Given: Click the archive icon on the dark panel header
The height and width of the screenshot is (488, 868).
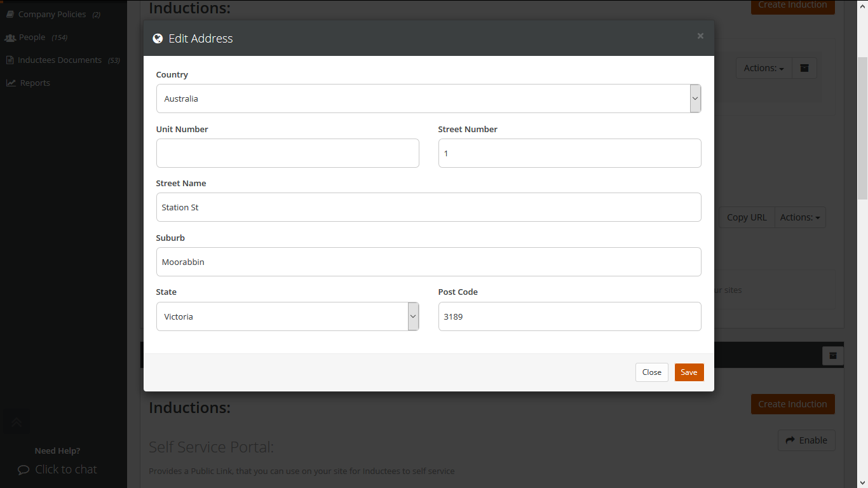Looking at the screenshot, I should pos(832,355).
